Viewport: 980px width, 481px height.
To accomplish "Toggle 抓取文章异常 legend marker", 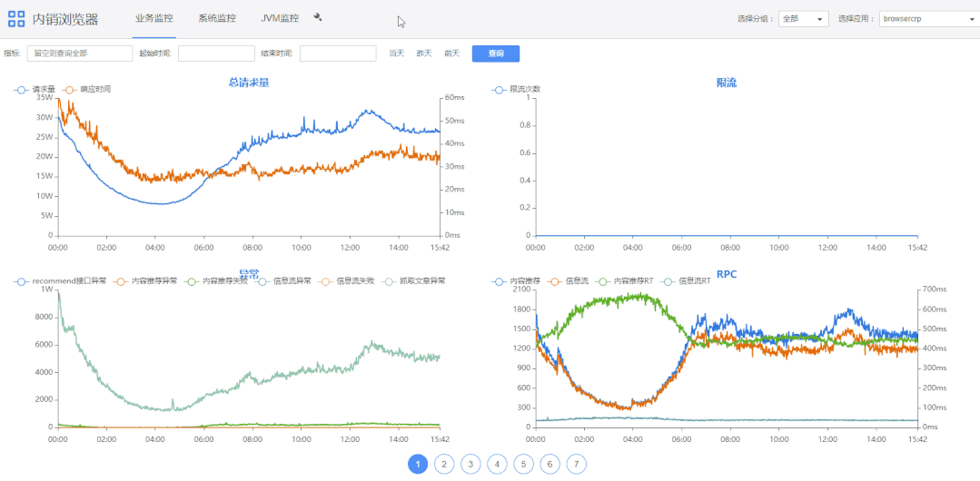I will [389, 281].
